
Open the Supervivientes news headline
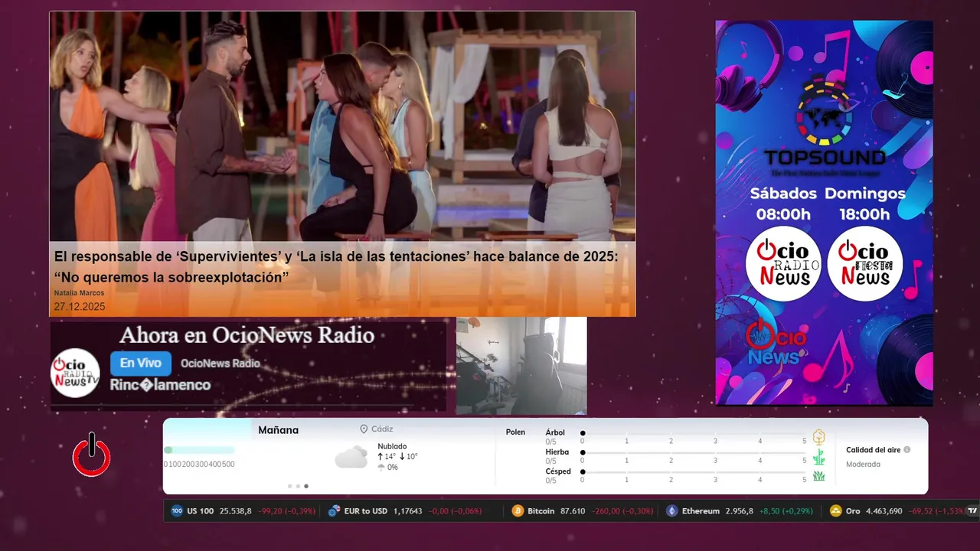tap(335, 267)
